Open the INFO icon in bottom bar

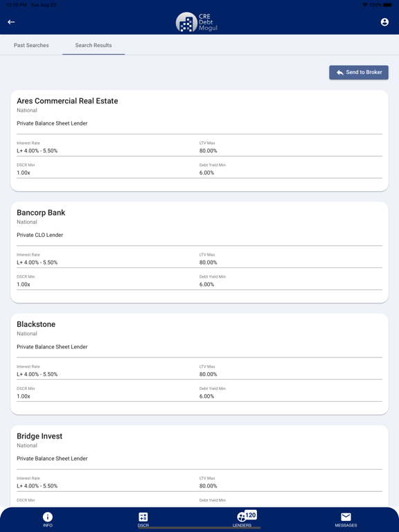pyautogui.click(x=48, y=519)
